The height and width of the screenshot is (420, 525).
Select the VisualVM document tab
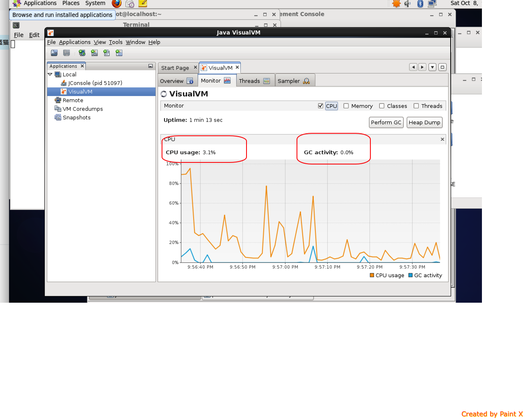220,68
